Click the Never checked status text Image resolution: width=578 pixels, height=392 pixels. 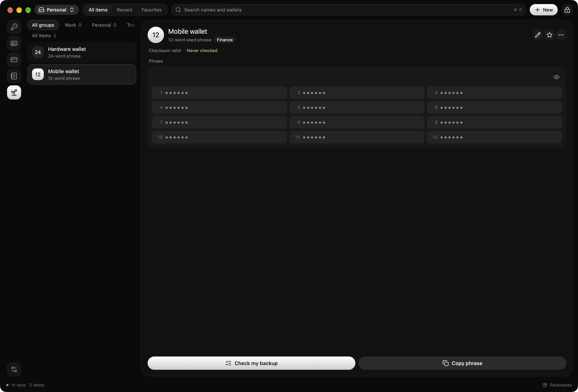coord(202,51)
